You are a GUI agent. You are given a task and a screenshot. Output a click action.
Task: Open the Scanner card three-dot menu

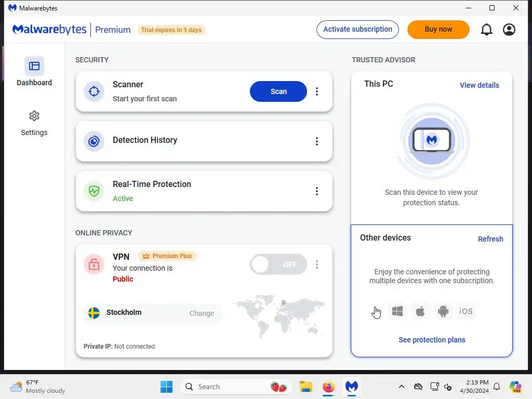tap(316, 91)
